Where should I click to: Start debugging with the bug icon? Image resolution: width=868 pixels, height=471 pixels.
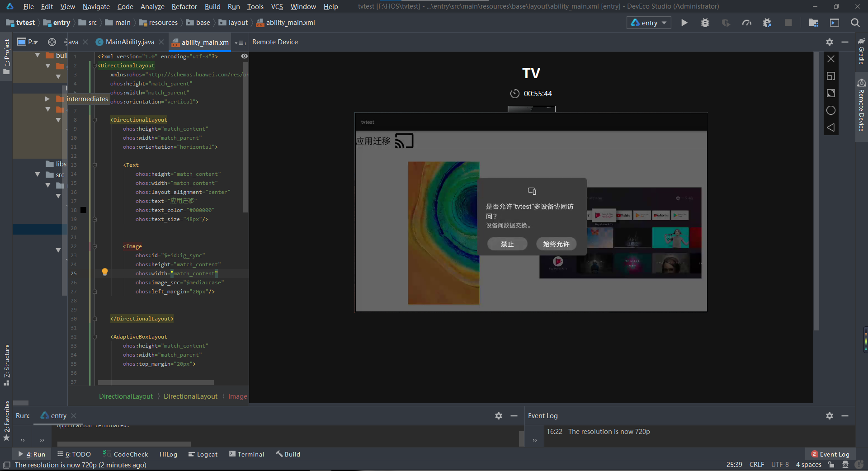tap(705, 23)
